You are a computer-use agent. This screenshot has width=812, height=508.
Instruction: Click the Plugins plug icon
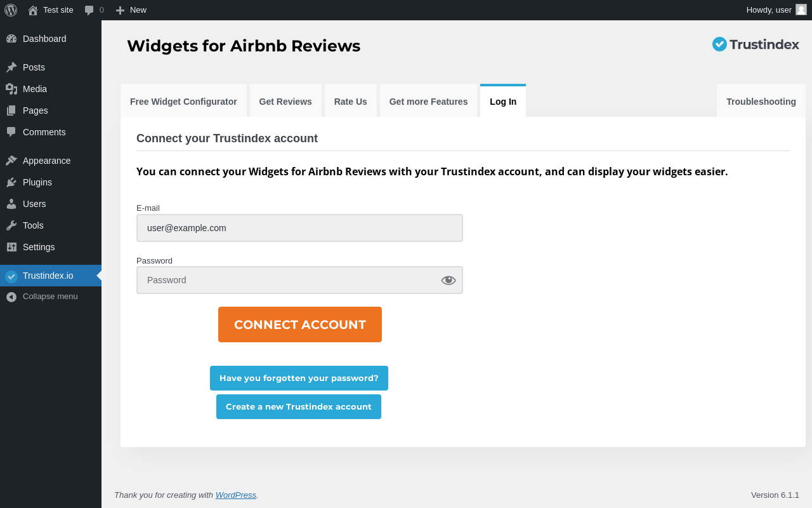11,182
